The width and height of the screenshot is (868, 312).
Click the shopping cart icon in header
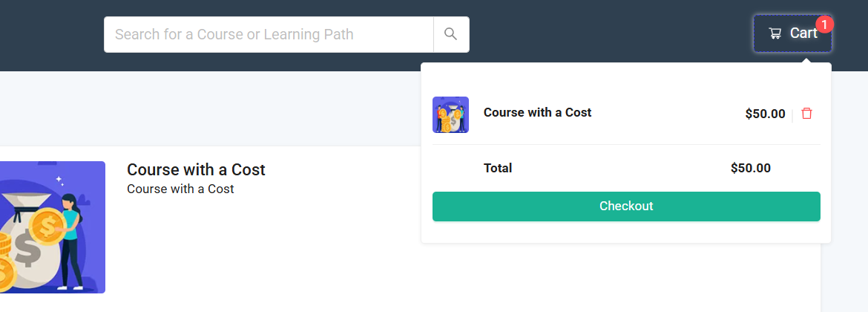(775, 33)
